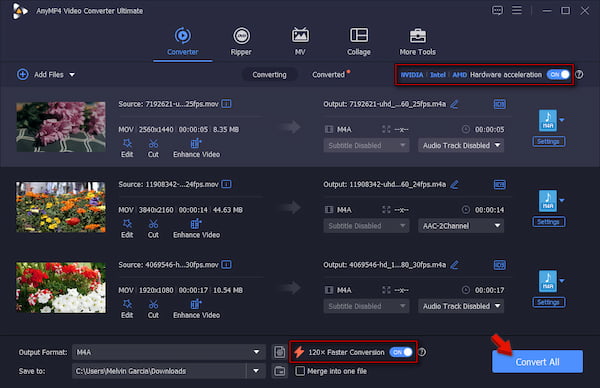600x388 pixels.
Task: Open M4A format picker for 11908342 file
Action: coord(551,201)
